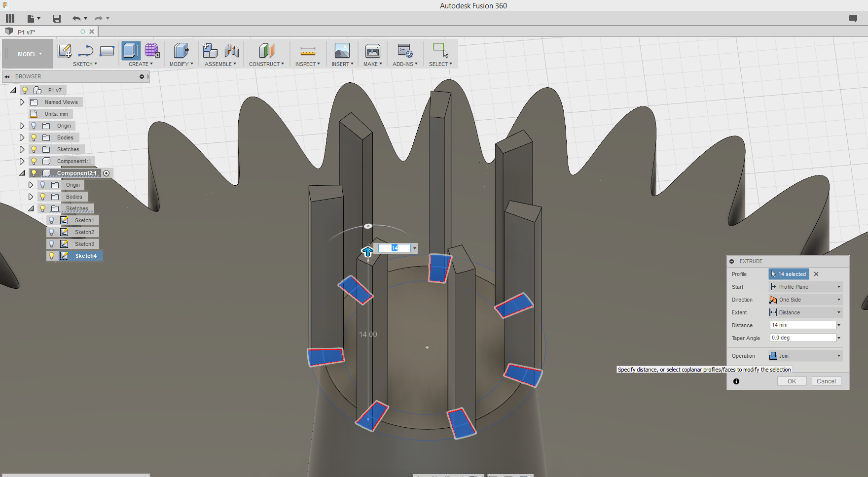Screen dimensions: 868x477
Task: Click the Sketch4 sketch icon
Action: click(64, 256)
